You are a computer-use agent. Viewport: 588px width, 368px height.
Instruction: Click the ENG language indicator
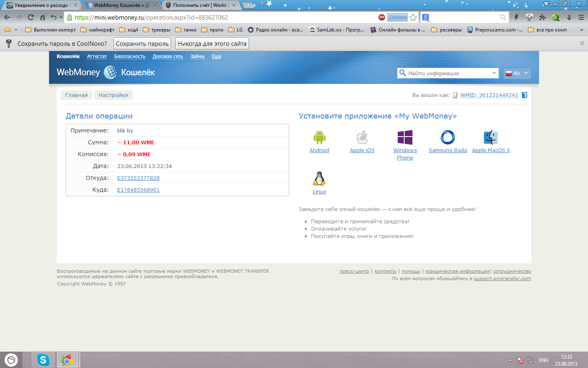pos(543,360)
